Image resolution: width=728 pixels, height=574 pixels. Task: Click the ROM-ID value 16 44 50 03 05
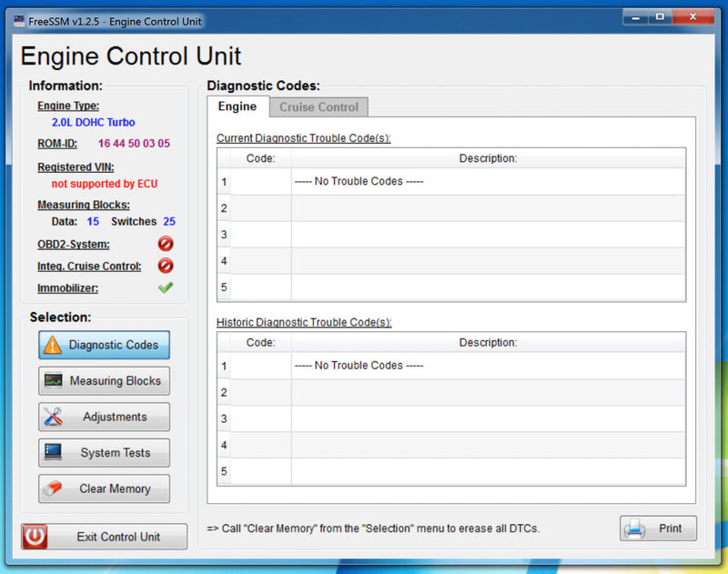(134, 144)
